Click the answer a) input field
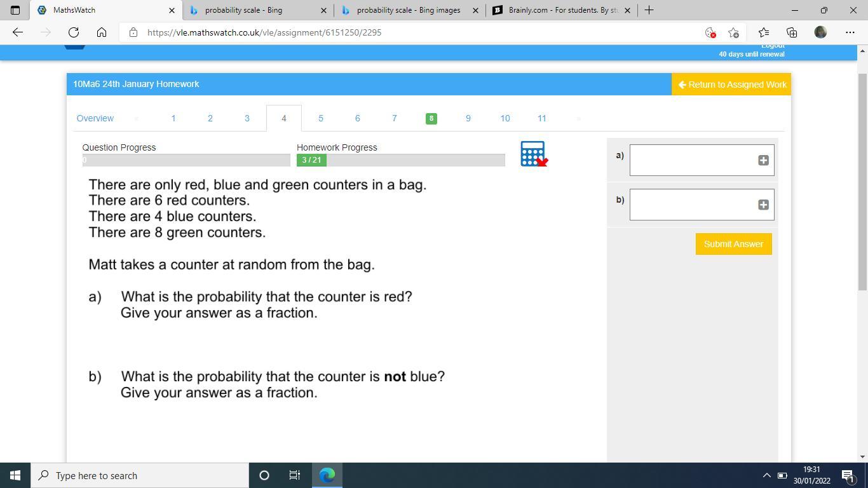The image size is (868, 488). tap(702, 160)
